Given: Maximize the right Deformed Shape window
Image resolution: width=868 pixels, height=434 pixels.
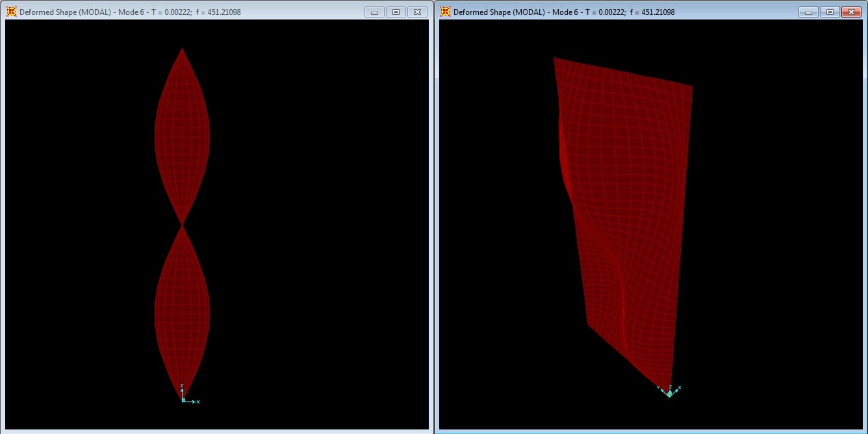Looking at the screenshot, I should point(830,12).
